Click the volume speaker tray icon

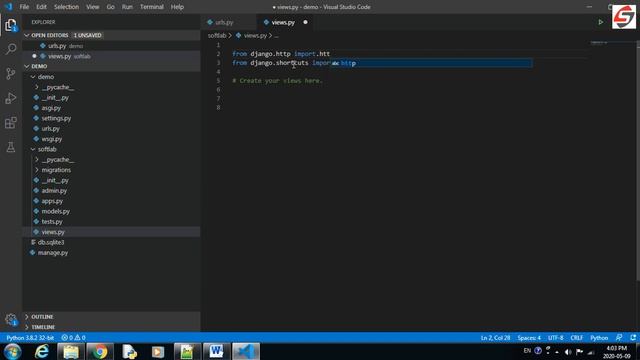coord(568,351)
